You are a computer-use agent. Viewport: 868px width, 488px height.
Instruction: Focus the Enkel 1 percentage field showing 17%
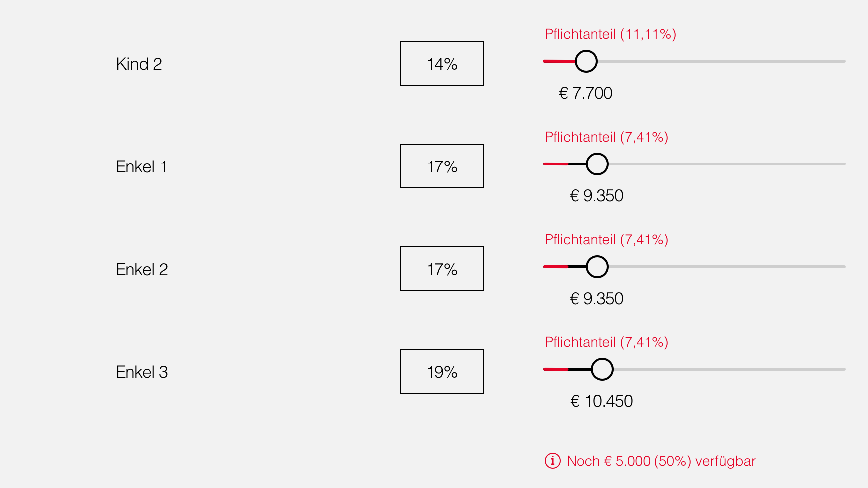(x=442, y=166)
